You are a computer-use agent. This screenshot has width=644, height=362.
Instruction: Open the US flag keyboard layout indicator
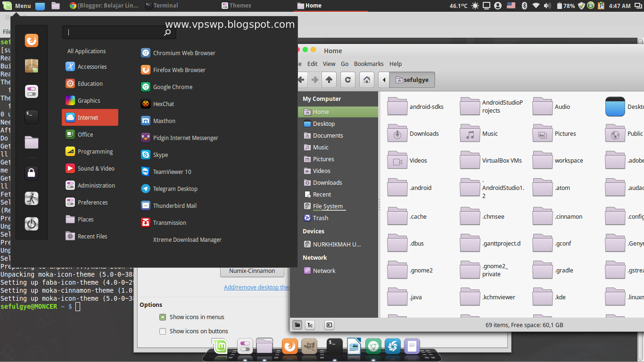pyautogui.click(x=511, y=6)
